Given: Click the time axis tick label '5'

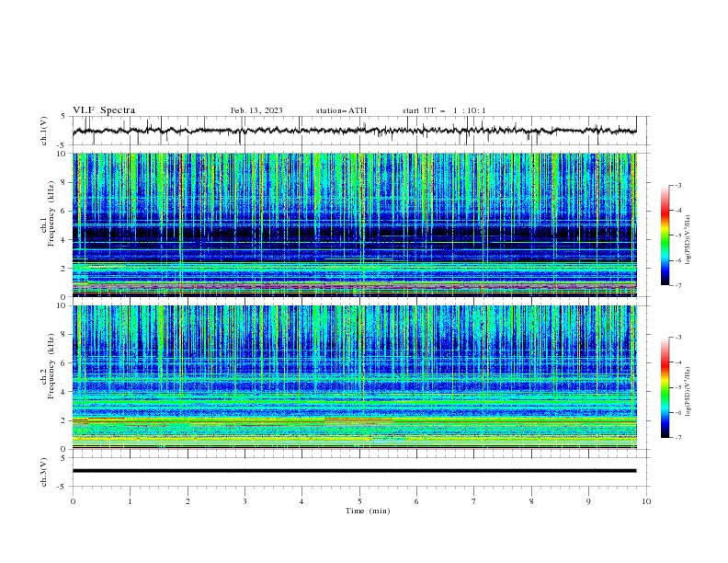Looking at the screenshot, I should point(359,501).
